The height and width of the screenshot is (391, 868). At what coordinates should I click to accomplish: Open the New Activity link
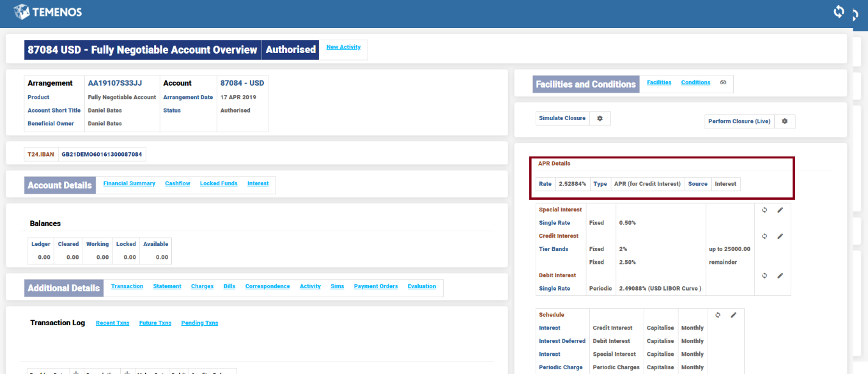pyautogui.click(x=343, y=47)
